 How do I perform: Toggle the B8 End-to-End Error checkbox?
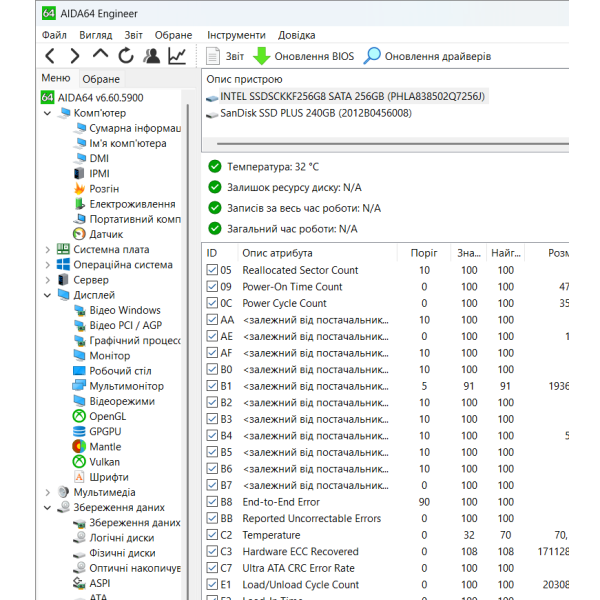pyautogui.click(x=212, y=502)
